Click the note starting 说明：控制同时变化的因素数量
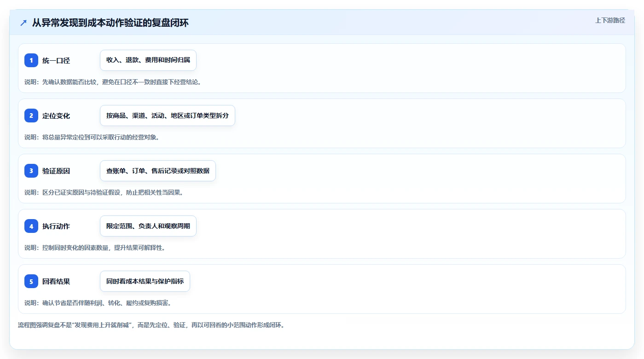644x359 pixels. click(x=95, y=248)
